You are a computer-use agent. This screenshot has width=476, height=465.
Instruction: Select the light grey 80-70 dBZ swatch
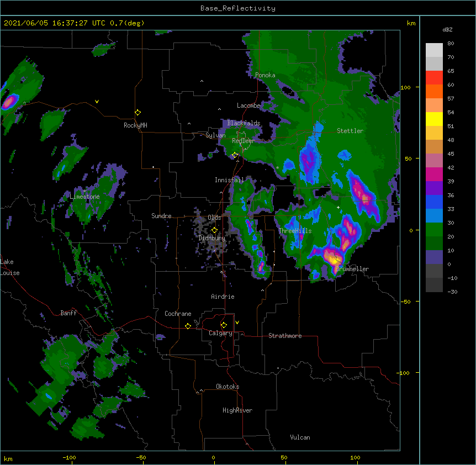[434, 50]
